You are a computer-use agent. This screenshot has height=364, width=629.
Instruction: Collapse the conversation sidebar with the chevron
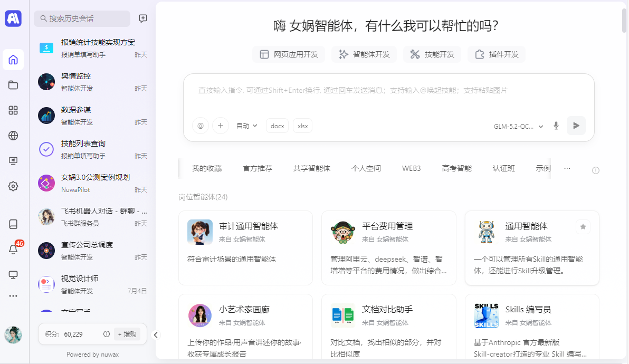coord(156,335)
